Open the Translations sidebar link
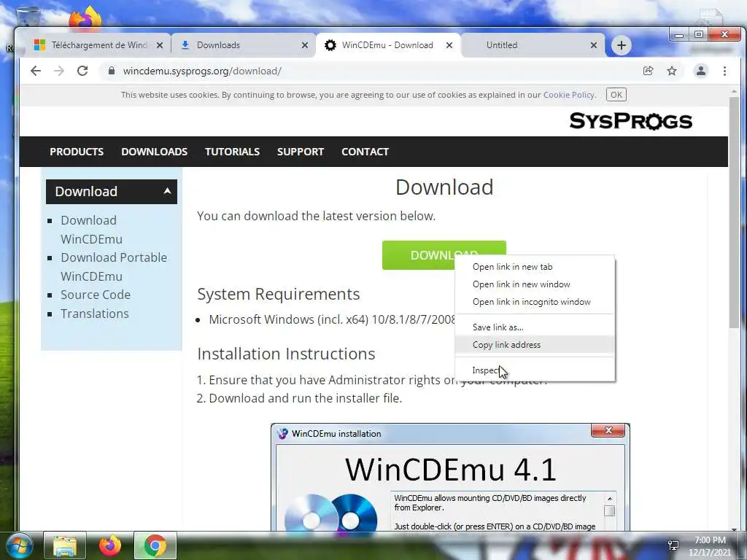This screenshot has height=560, width=747. (x=94, y=314)
